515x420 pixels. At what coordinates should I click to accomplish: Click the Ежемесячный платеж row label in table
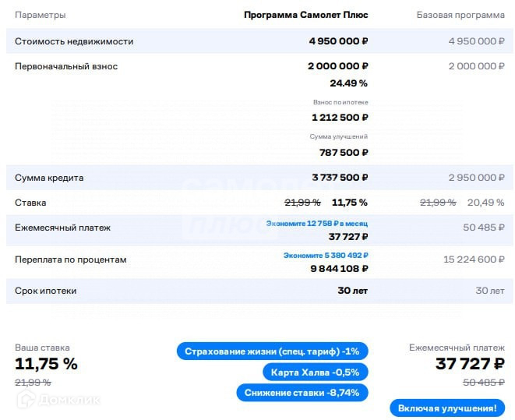63,228
